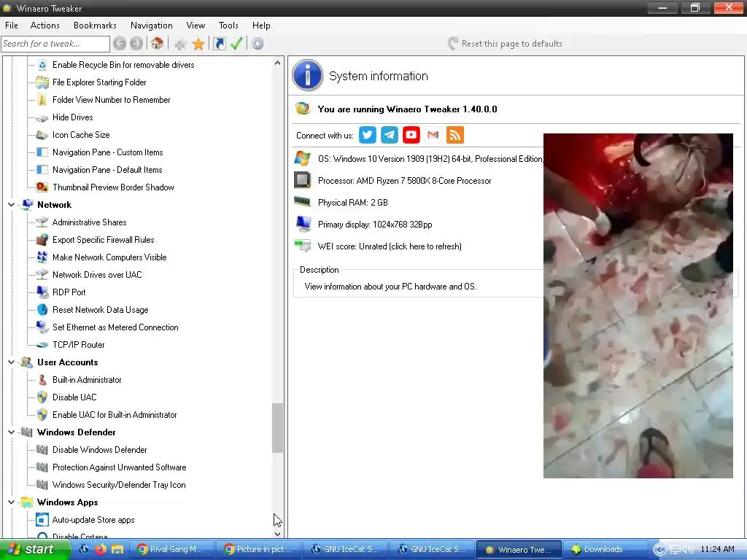Click the tree scrollbar down arrow
This screenshot has height=560, width=747.
[278, 534]
